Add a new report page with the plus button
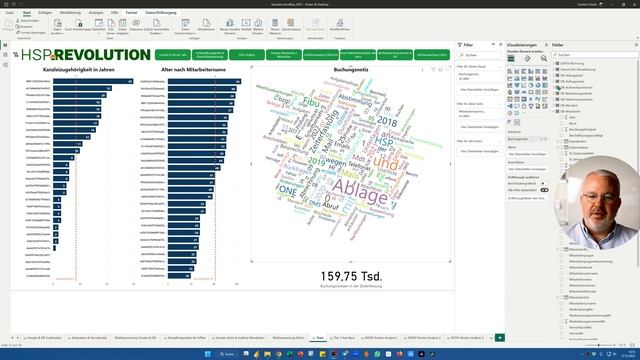 [500, 338]
